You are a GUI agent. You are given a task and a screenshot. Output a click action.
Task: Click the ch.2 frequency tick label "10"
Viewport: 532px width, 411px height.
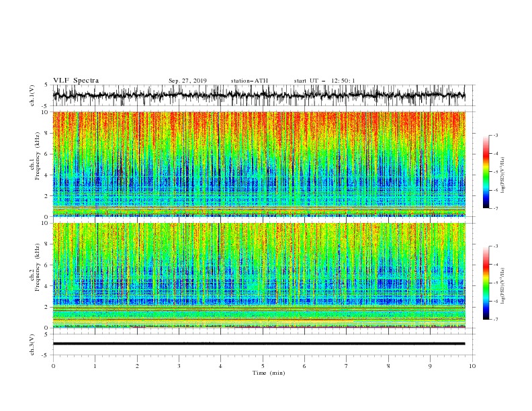45,223
